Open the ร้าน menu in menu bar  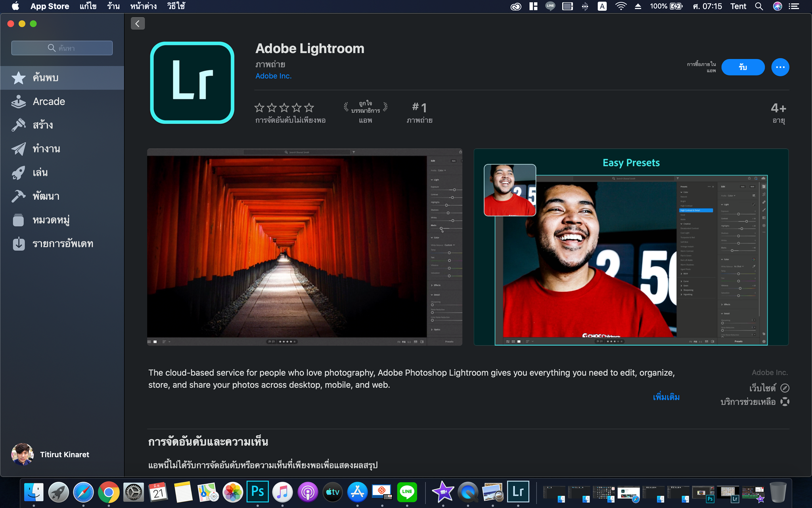coord(113,6)
